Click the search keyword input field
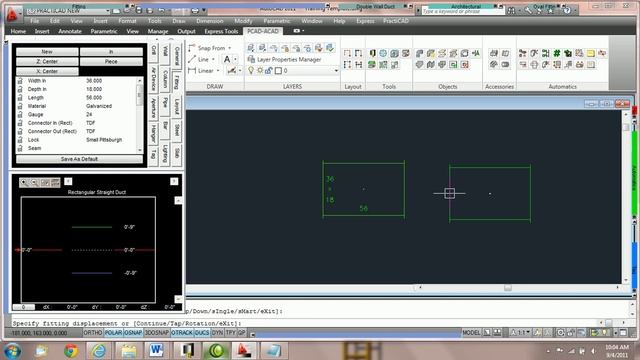 [462, 11]
